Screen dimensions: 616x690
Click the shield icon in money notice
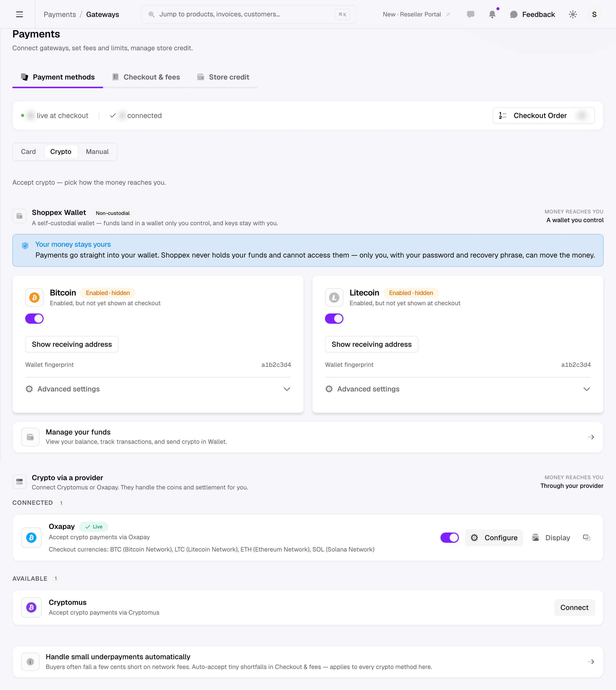[x=25, y=245]
